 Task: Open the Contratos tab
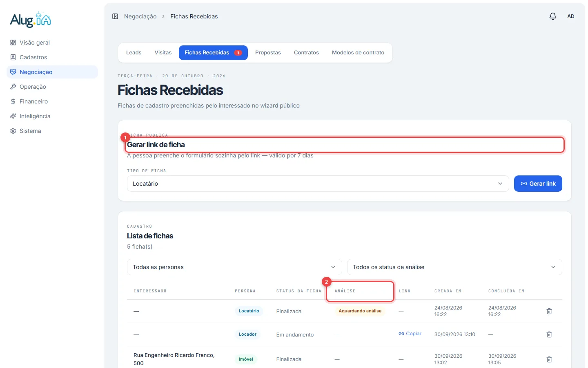306,53
